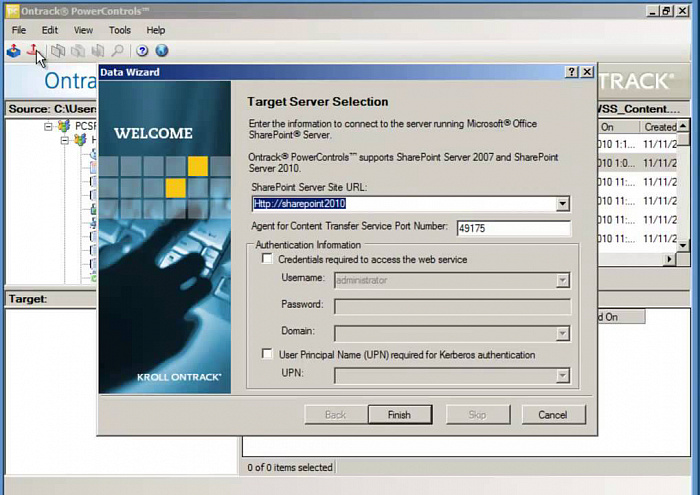Image resolution: width=700 pixels, height=495 pixels.
Task: Click the port number field showing 49175
Action: click(513, 228)
